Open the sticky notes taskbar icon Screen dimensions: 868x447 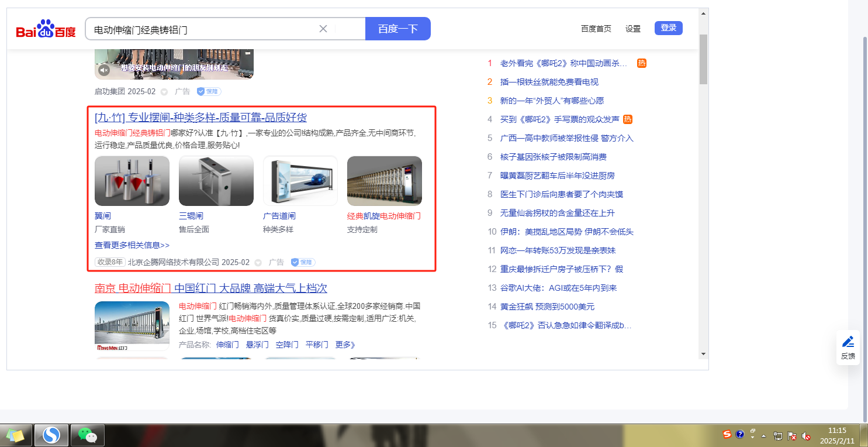[x=16, y=435]
